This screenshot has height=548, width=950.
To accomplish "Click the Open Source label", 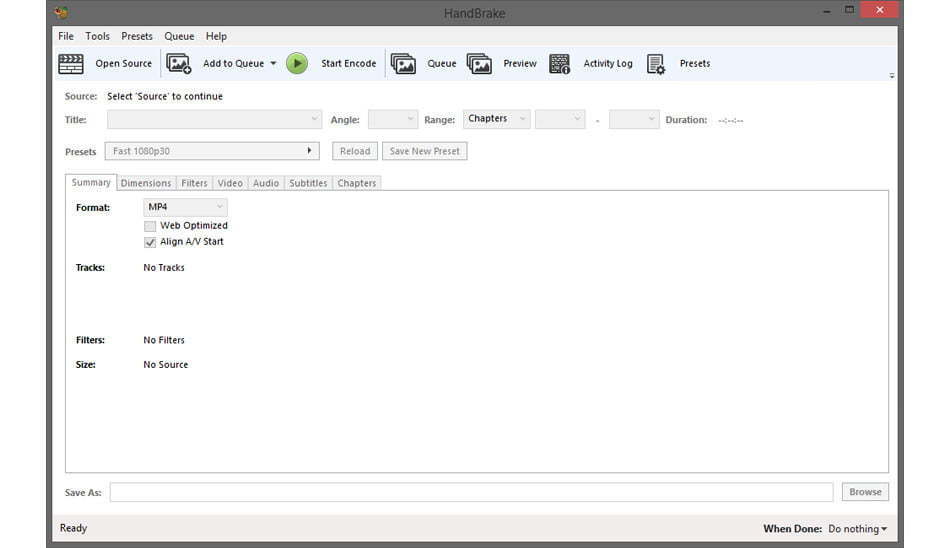I will (124, 64).
